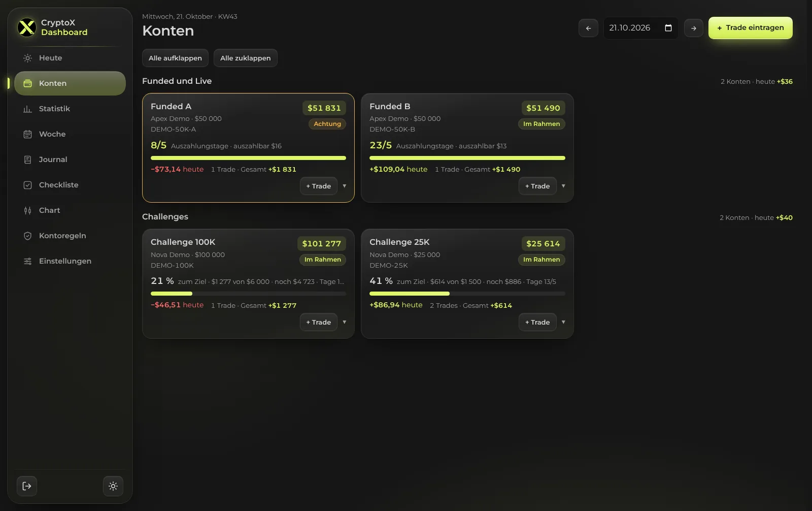Viewport: 812px width, 511px height.
Task: Click the sun icon next to Heute
Action: coord(28,58)
